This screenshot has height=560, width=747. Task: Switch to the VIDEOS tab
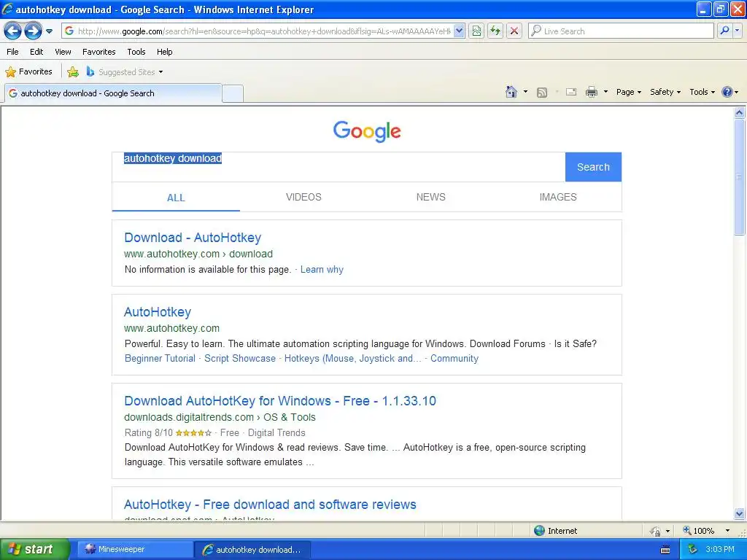click(x=303, y=197)
